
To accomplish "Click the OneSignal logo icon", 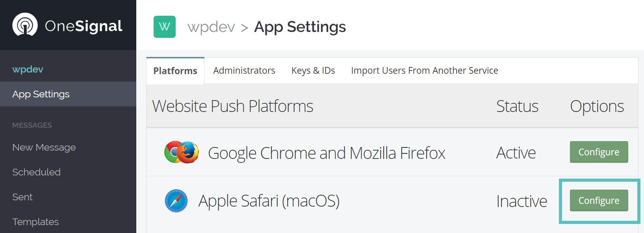I will point(25,25).
